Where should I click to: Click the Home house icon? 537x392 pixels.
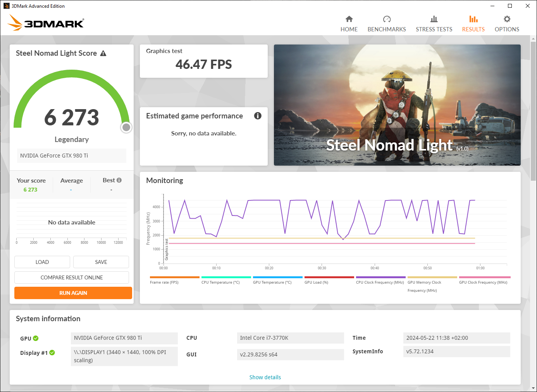[x=349, y=19]
